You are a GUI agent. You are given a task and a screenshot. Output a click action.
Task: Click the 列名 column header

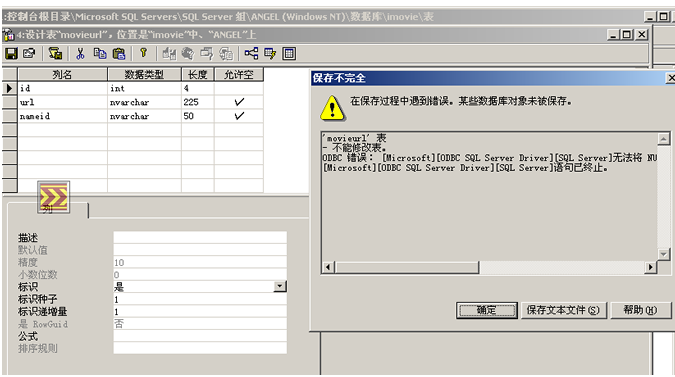point(62,74)
